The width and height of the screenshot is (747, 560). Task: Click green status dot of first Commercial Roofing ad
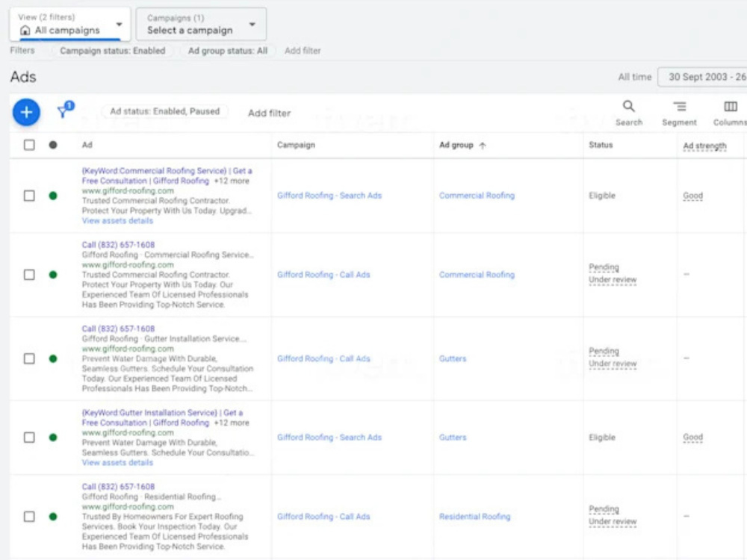pyautogui.click(x=53, y=196)
